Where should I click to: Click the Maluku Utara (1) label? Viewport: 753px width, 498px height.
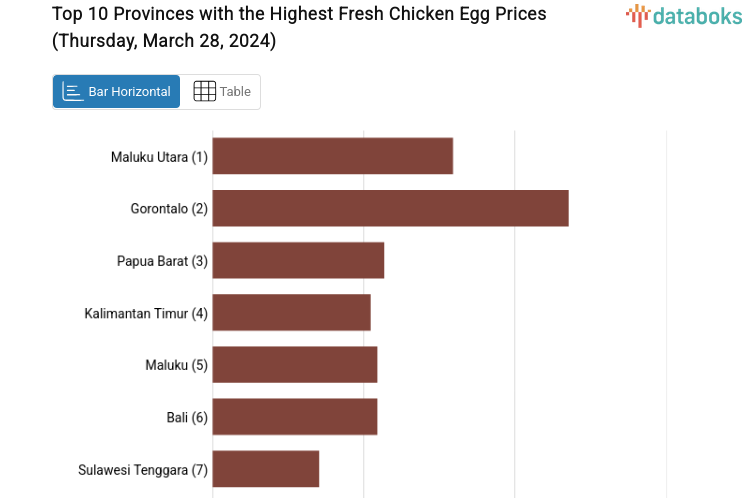(159, 157)
